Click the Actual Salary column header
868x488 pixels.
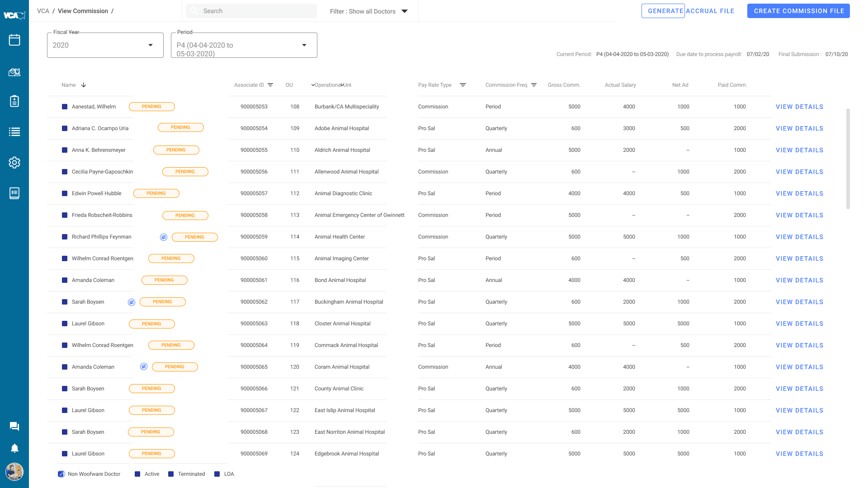620,85
